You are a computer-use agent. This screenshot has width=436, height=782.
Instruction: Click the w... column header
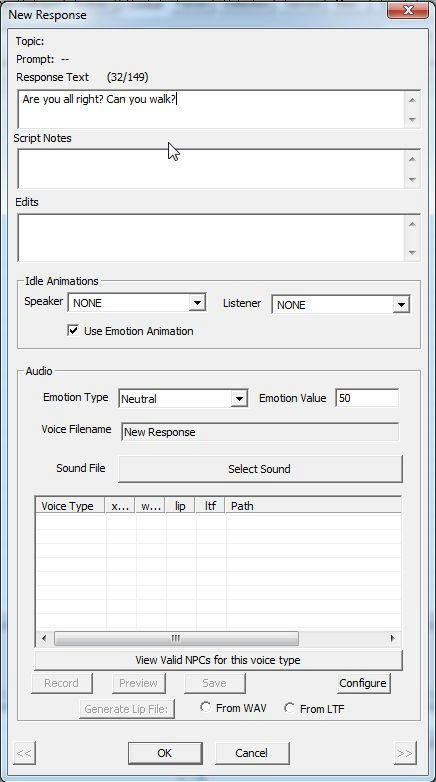[151, 506]
